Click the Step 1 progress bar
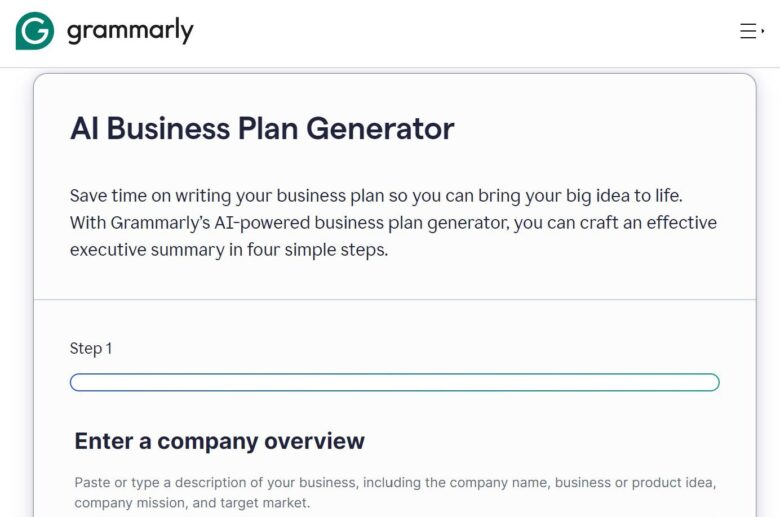The width and height of the screenshot is (780, 517). [x=394, y=382]
